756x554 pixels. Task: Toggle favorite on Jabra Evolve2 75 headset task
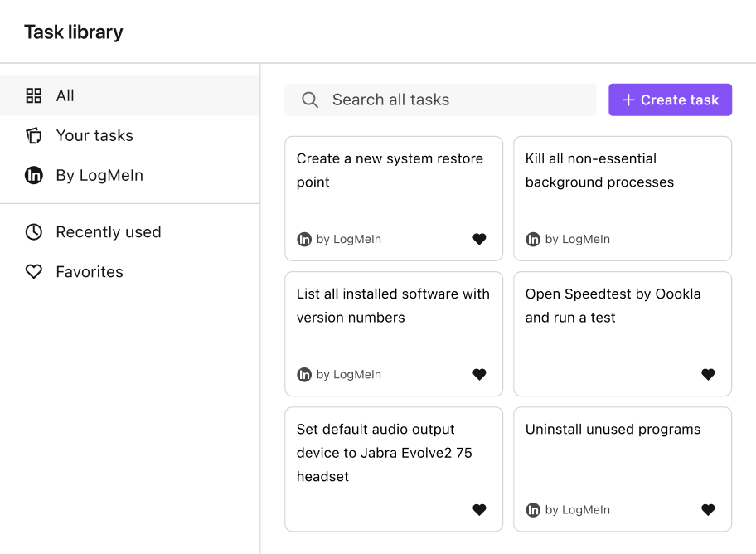pos(479,510)
